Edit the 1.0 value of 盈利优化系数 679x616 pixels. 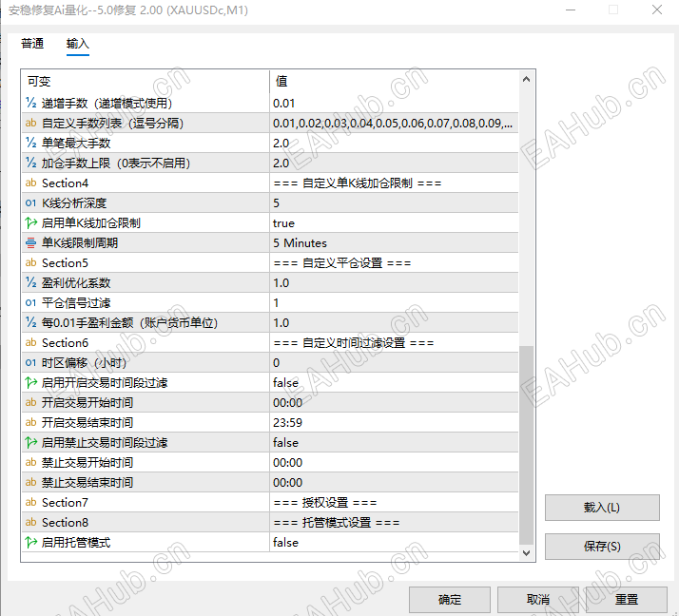[x=394, y=282]
